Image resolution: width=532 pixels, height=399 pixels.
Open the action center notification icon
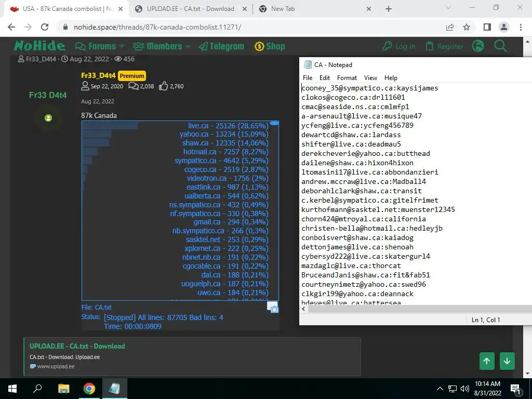[515, 389]
